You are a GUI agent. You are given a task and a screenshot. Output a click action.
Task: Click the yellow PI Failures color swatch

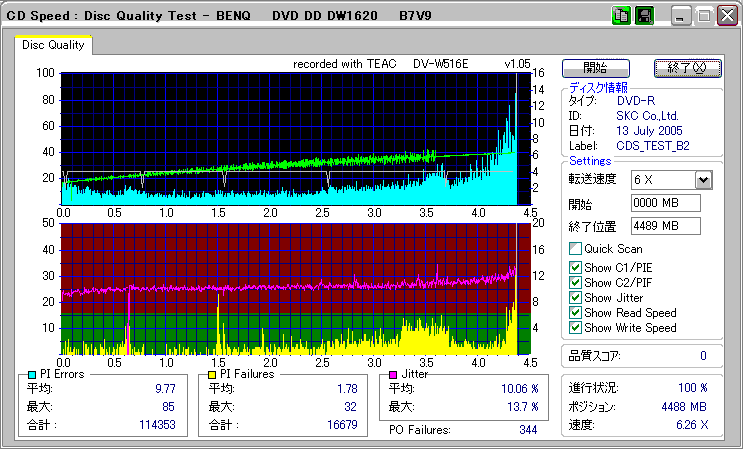pos(212,375)
